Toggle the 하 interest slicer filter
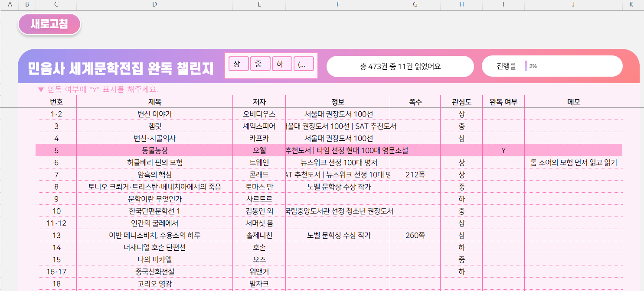644x291 pixels. coord(281,64)
